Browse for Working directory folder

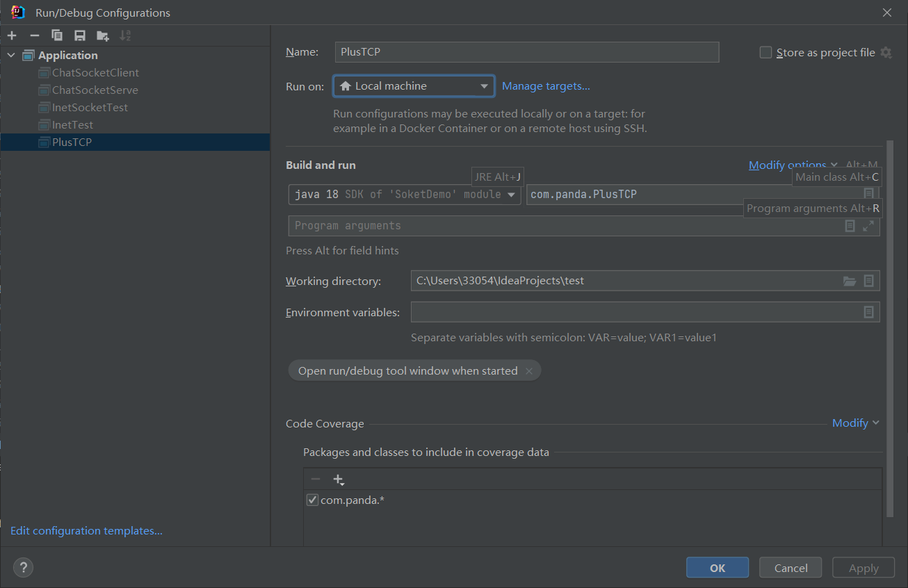pos(850,281)
